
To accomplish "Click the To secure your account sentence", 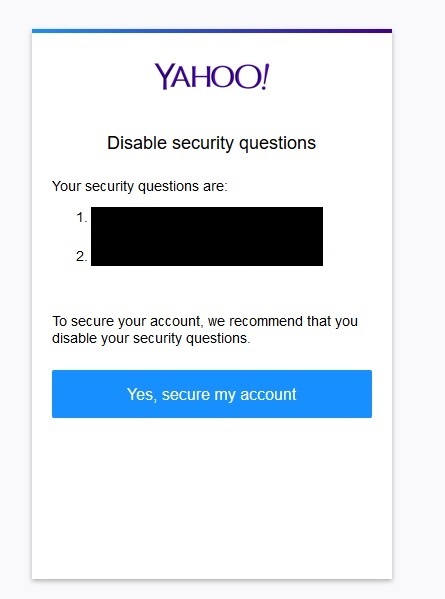I will coord(205,329).
